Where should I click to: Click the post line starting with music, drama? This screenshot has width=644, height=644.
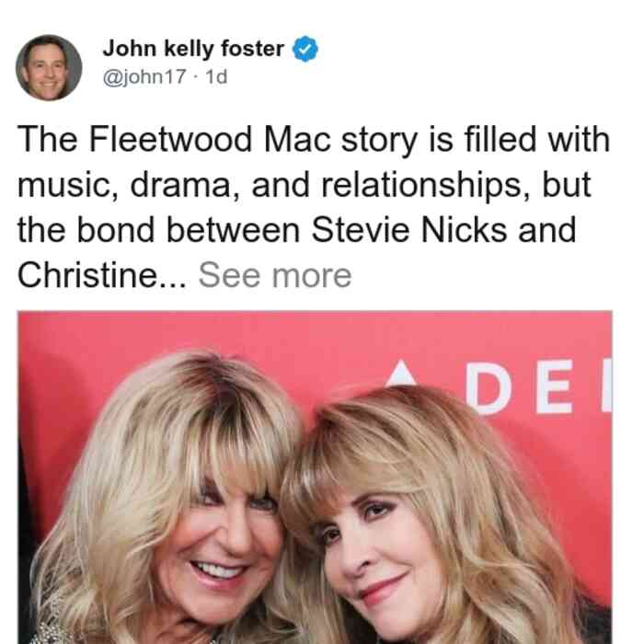point(304,186)
